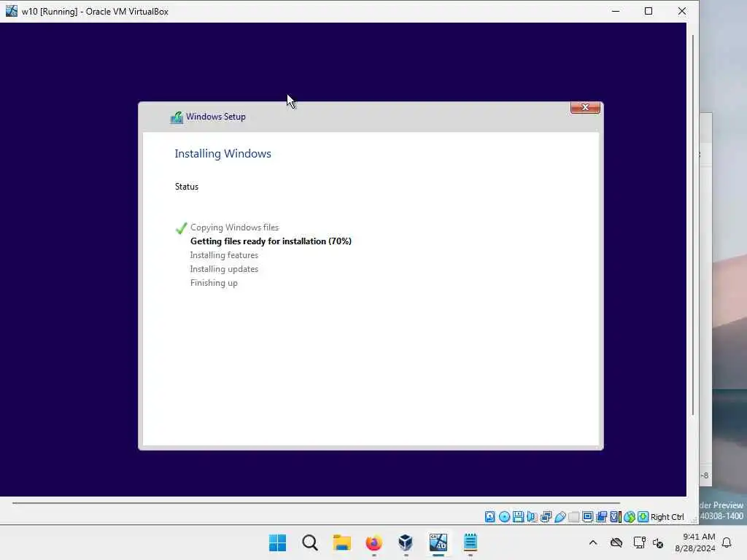Screen dimensions: 747x560
Task: Open the display settings indicator icon
Action: point(587,517)
